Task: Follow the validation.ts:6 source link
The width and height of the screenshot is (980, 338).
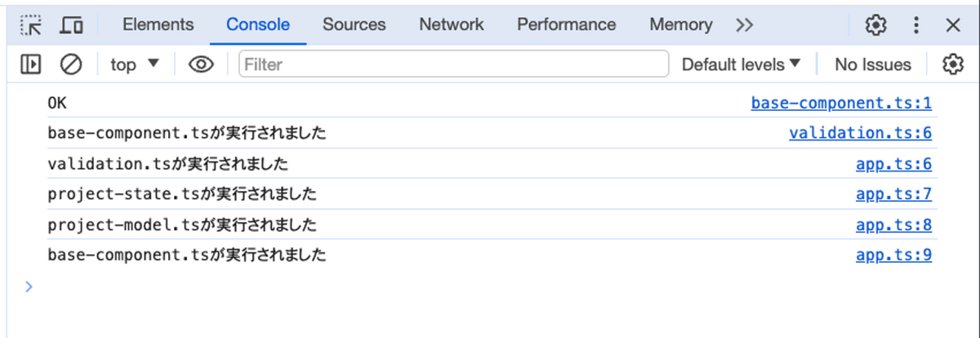Action: pos(860,134)
